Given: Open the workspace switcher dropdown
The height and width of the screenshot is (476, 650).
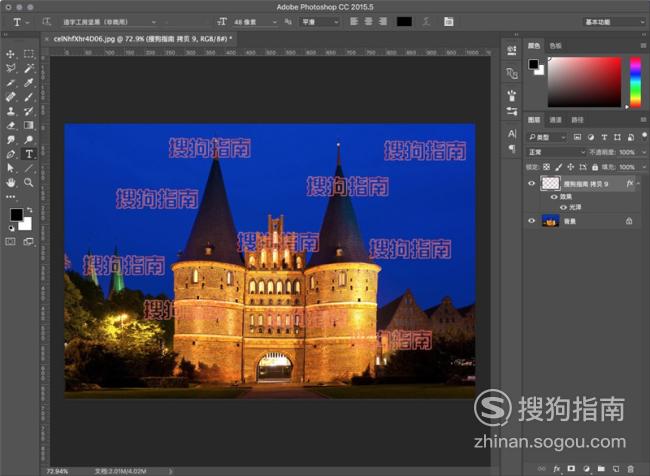Looking at the screenshot, I should [x=614, y=22].
